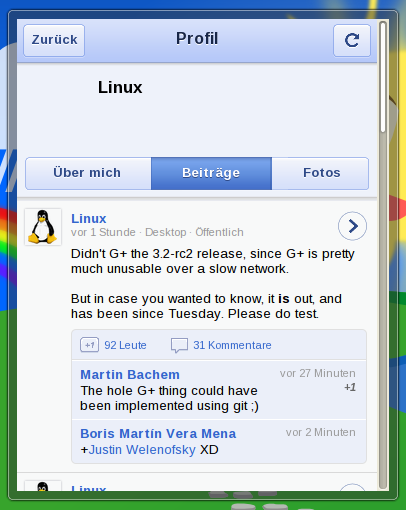Click the 'Linux' profile name heading
The height and width of the screenshot is (510, 406).
click(120, 88)
